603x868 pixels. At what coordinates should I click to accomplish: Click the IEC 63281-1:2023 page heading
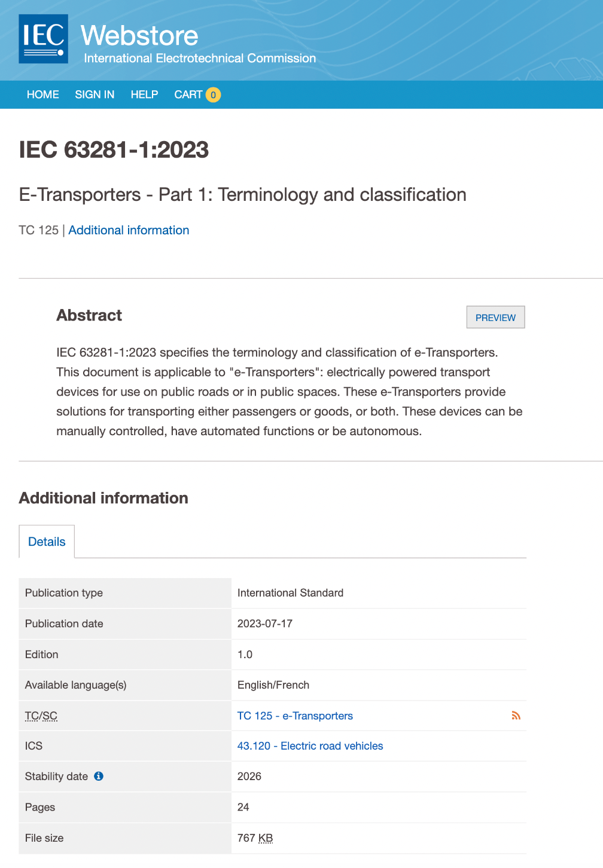[x=114, y=149]
